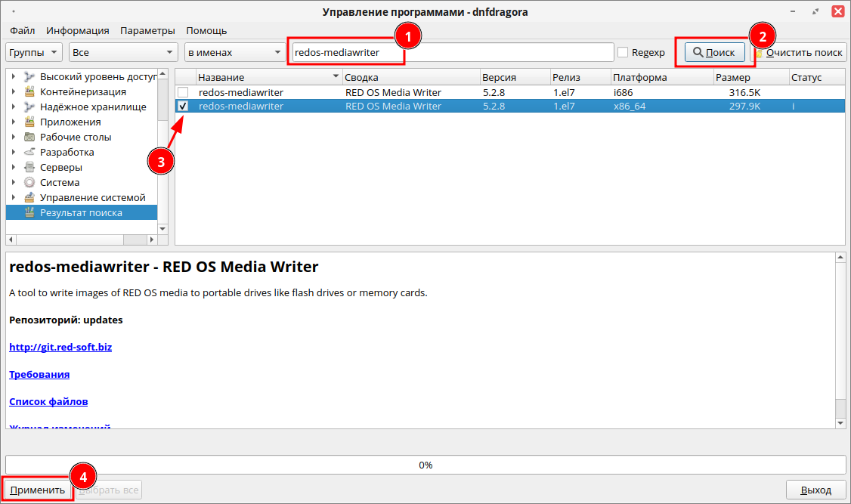Viewport: 851px width, 504px height.
Task: Open the Список файлов link
Action: [48, 401]
